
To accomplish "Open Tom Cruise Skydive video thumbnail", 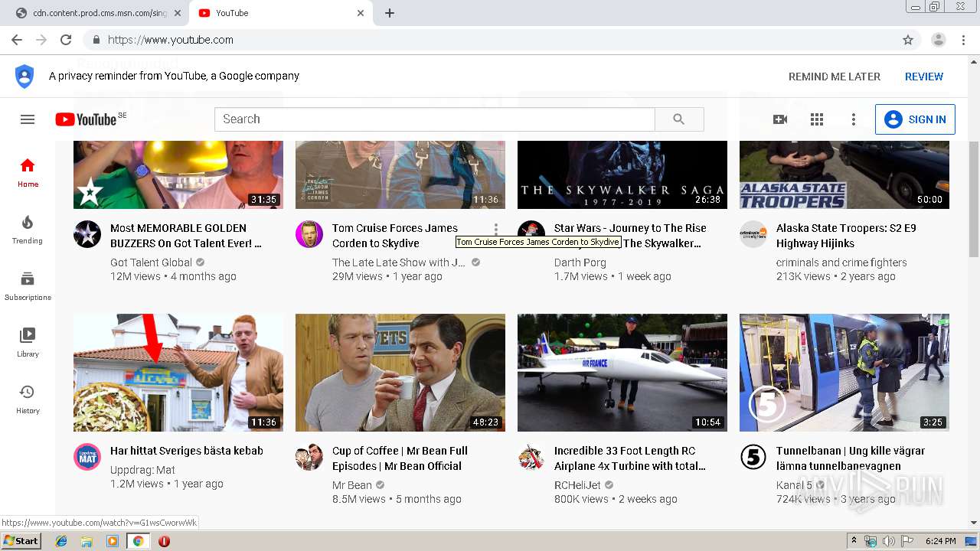I will point(400,174).
